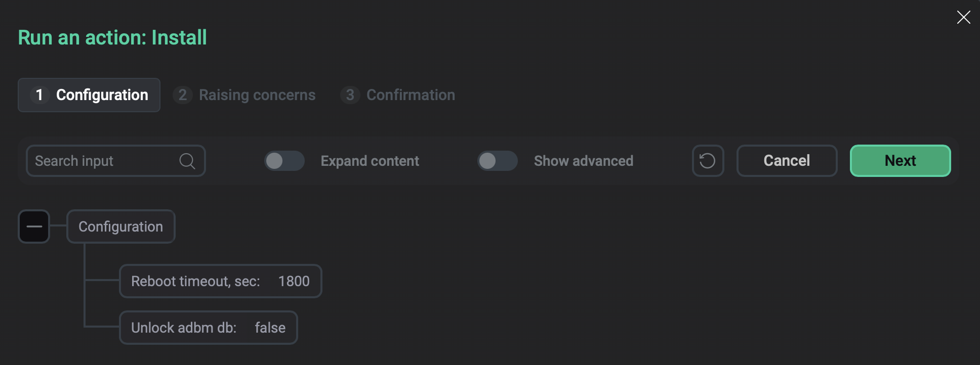Open the Reboot timeout setting

(220, 281)
